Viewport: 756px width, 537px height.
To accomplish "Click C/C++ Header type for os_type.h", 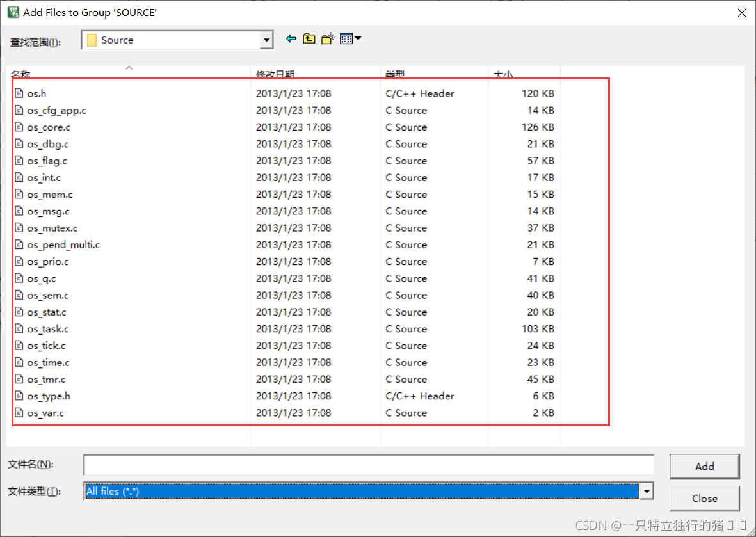I will (x=420, y=396).
